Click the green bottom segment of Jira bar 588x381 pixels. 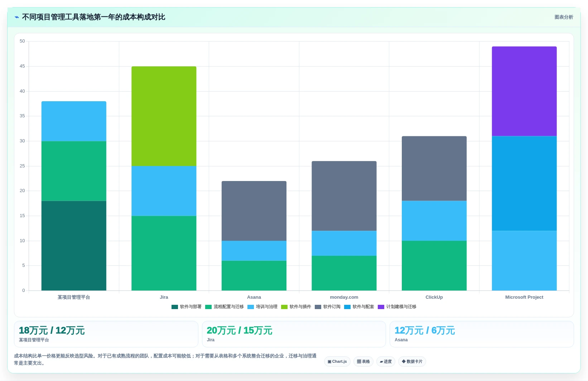click(x=164, y=253)
